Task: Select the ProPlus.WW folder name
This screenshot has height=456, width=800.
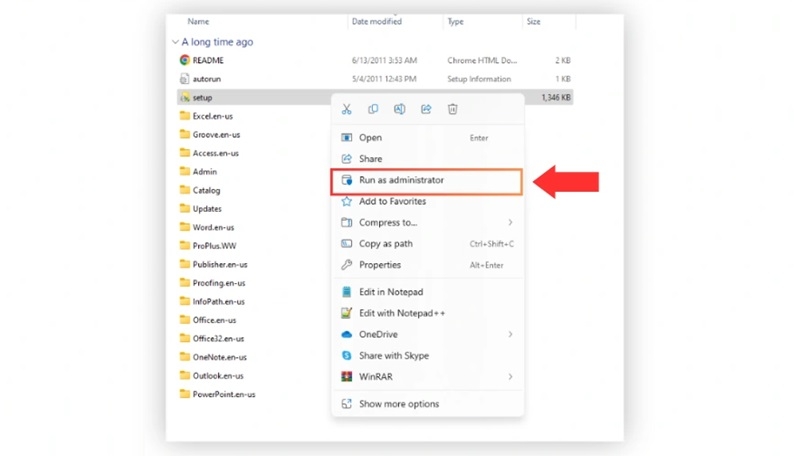Action: pyautogui.click(x=214, y=246)
